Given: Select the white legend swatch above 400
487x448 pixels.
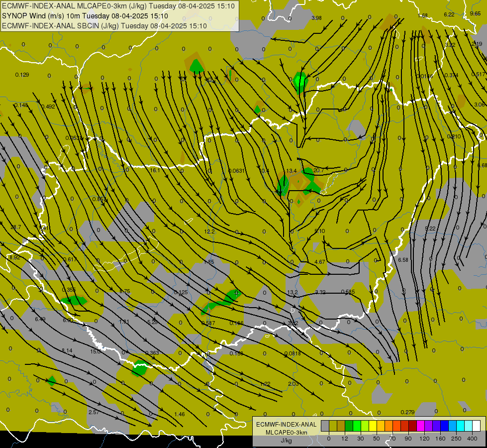Looking at the screenshot, I should 477,426.
